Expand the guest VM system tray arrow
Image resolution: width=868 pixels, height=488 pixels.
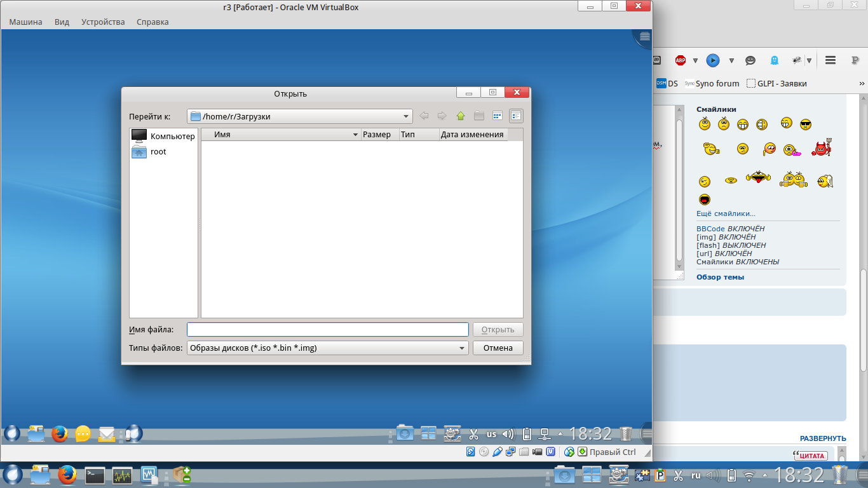(x=560, y=435)
